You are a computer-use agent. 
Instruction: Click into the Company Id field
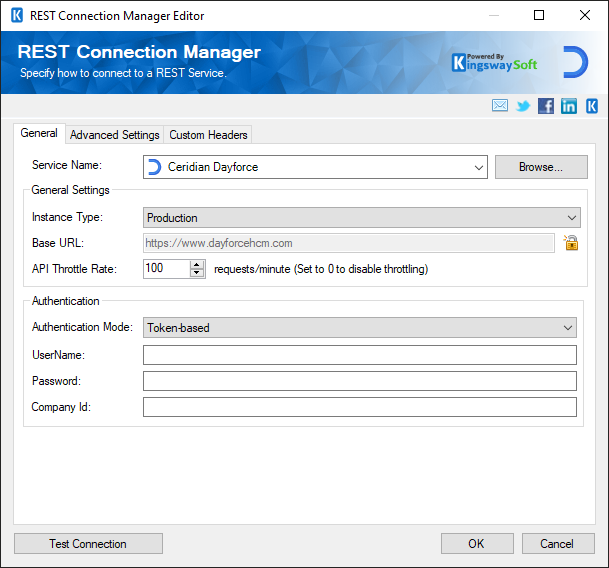pyautogui.click(x=360, y=407)
